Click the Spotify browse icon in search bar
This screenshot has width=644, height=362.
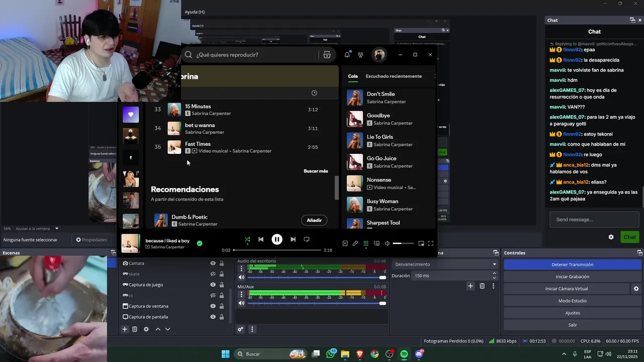coord(327,55)
